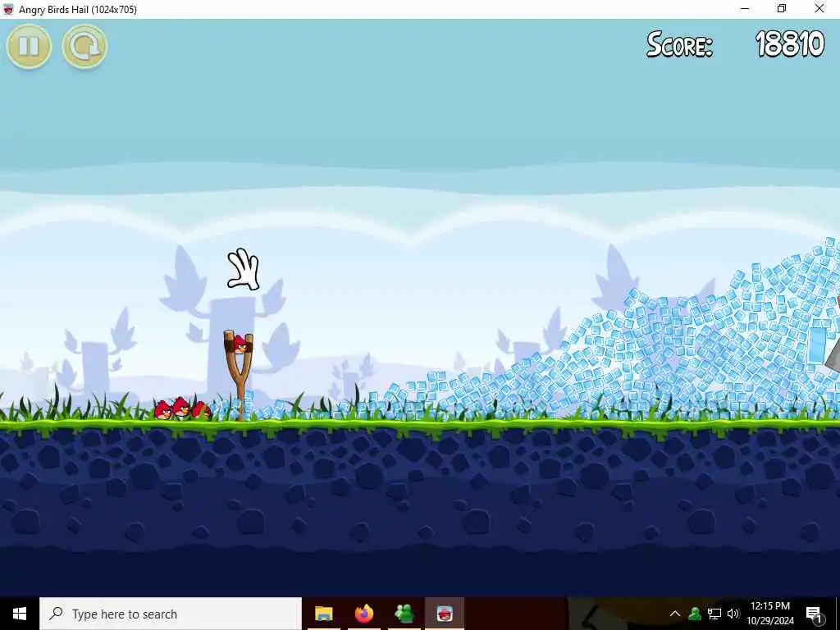
Task: Close the Angry Birds Hail window
Action: tap(819, 9)
